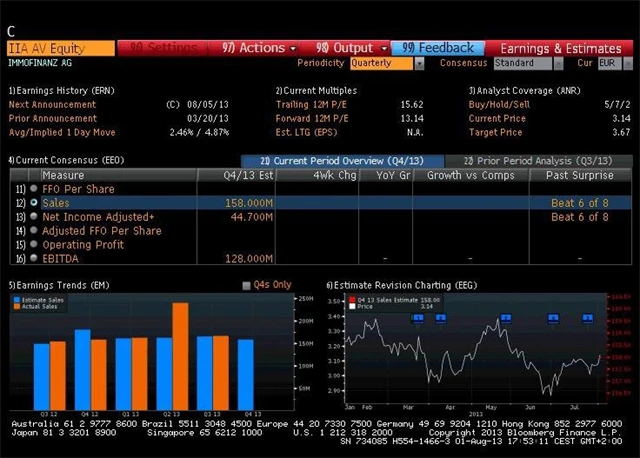The height and width of the screenshot is (458, 640).
Task: Click the EBITDA estimate 128.000M value
Action: (249, 258)
